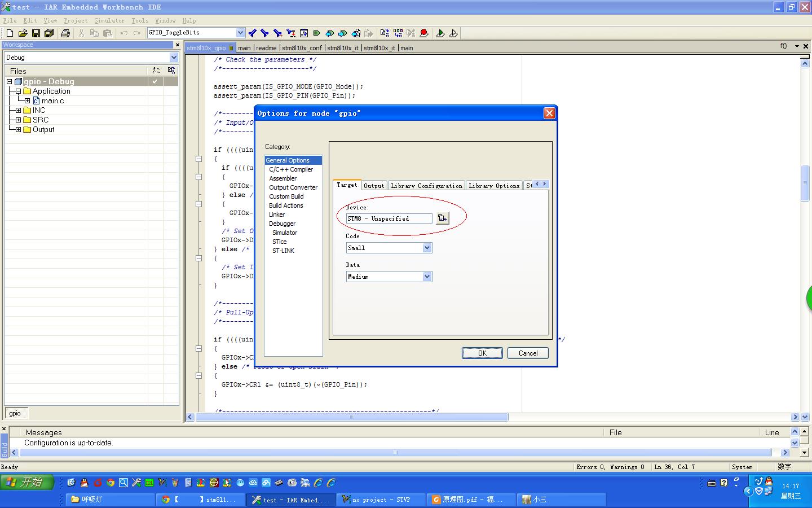Click the Print toolbar icon
The height and width of the screenshot is (508, 812).
pos(65,33)
